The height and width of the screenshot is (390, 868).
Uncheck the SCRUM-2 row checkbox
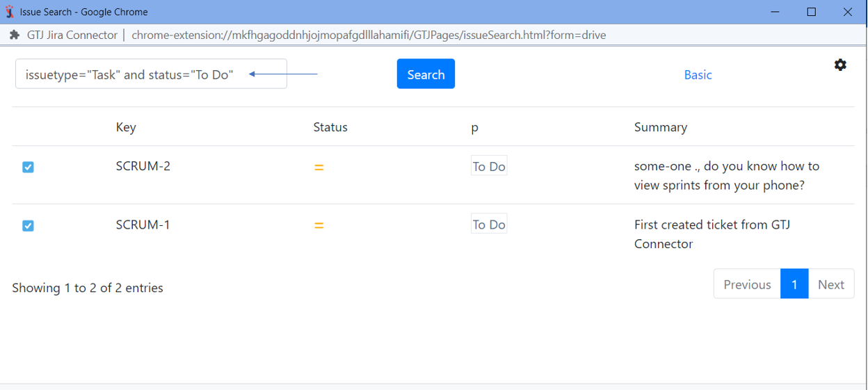(x=28, y=167)
